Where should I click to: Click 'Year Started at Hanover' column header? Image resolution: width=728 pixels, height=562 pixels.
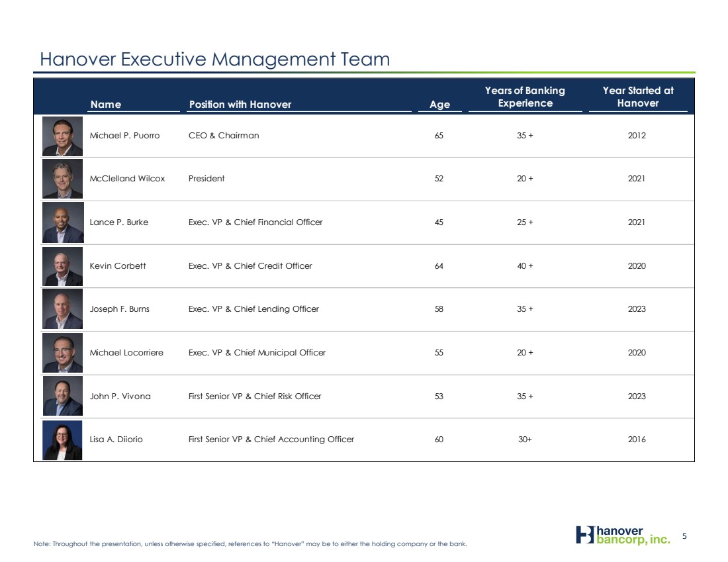(x=638, y=97)
